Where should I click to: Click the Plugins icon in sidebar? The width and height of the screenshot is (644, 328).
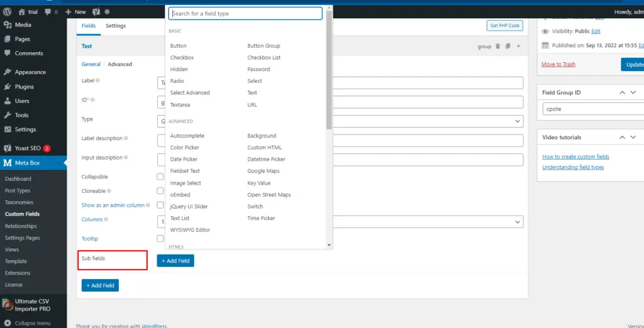pos(8,87)
